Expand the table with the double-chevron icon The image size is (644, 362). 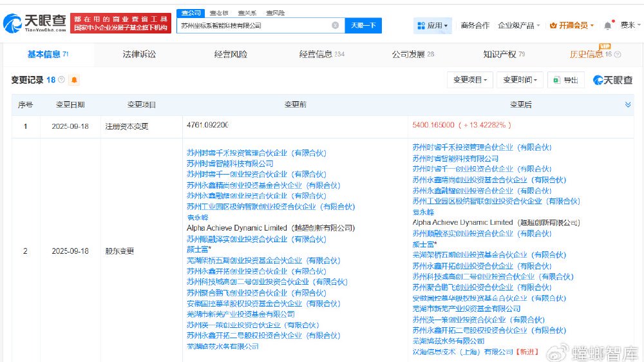627,104
